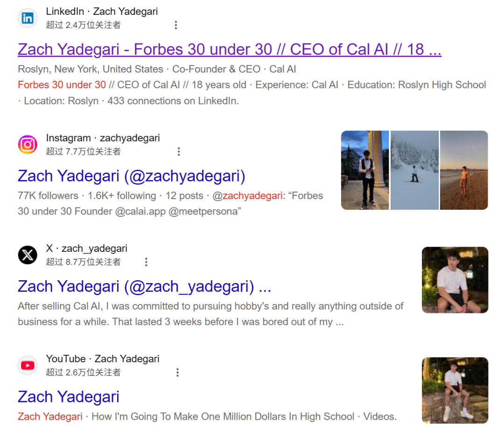The width and height of the screenshot is (504, 429).
Task: Open the X result's three-dot menu
Action: point(146,262)
